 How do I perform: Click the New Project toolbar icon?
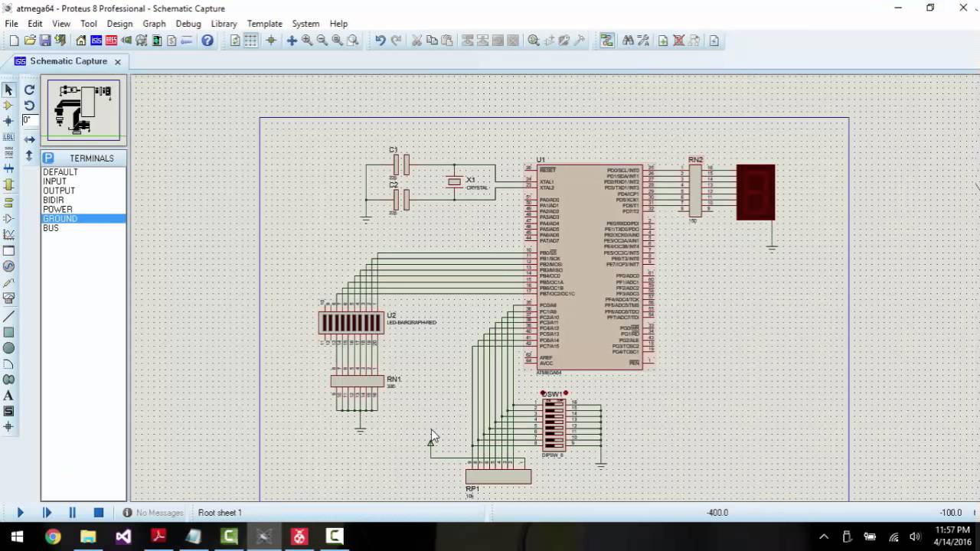tap(14, 41)
